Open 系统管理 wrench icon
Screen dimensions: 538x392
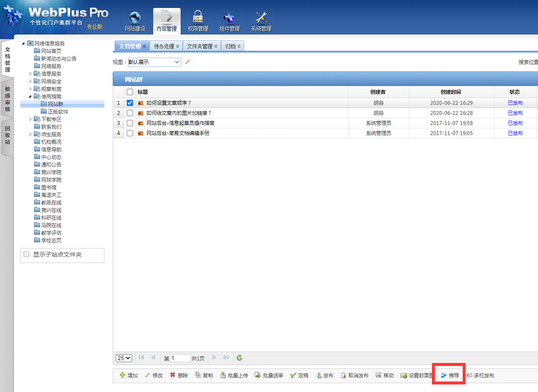pyautogui.click(x=261, y=21)
